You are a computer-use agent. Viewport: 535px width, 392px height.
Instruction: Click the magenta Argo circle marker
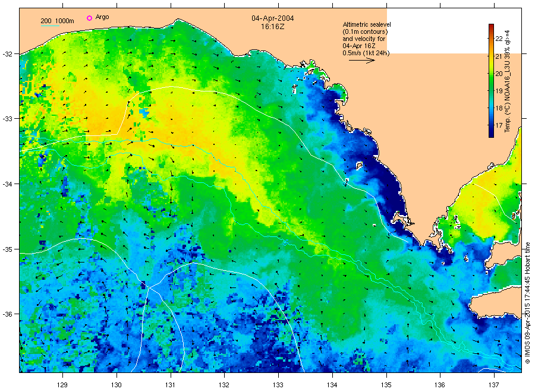tap(89, 18)
